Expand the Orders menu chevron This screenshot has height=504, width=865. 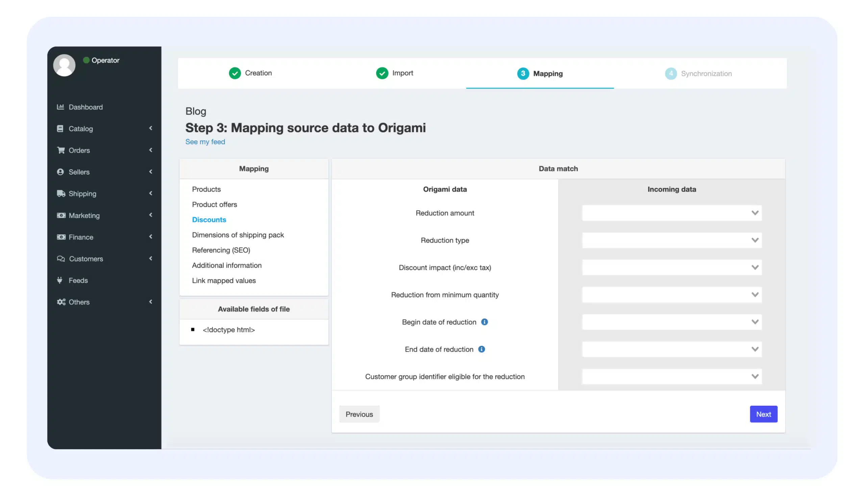150,150
